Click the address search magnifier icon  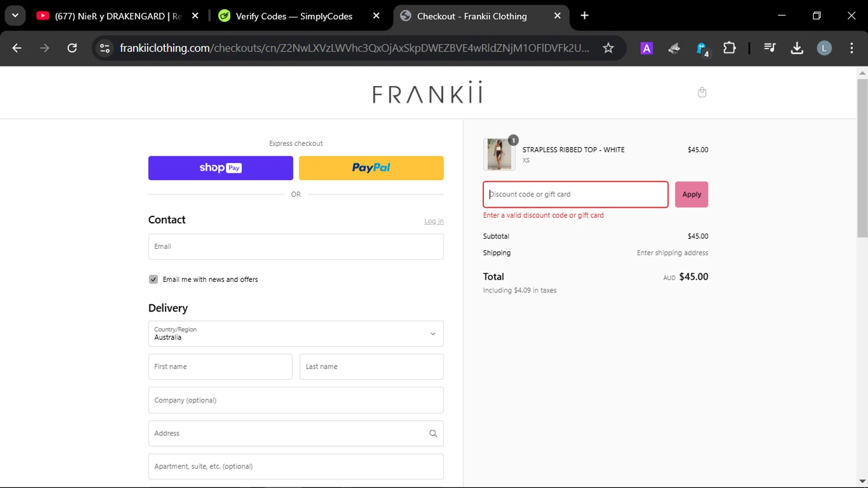coord(433,434)
